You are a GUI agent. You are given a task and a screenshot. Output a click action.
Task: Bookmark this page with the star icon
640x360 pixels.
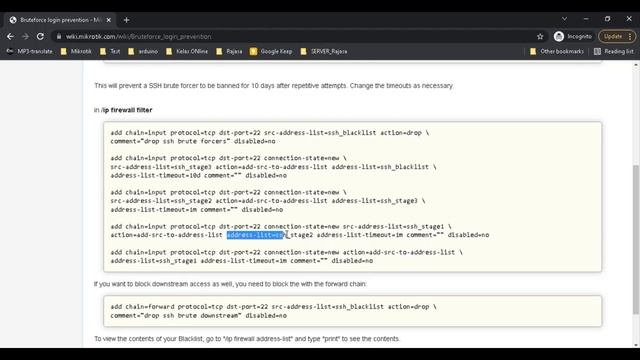(540, 37)
